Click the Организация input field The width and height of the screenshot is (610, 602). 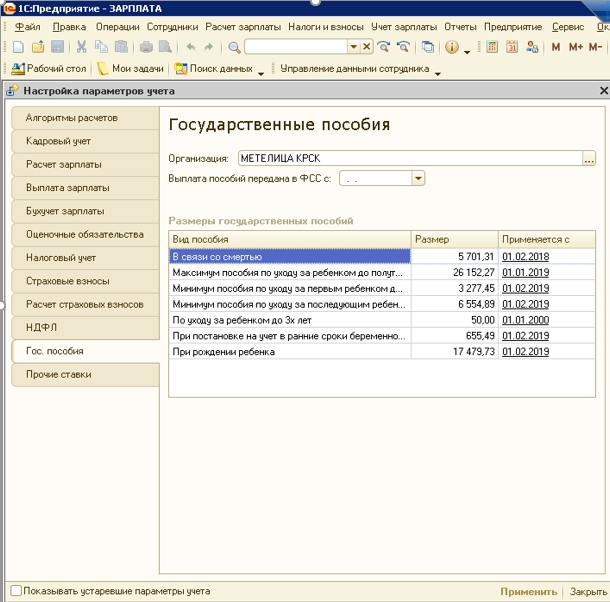410,158
